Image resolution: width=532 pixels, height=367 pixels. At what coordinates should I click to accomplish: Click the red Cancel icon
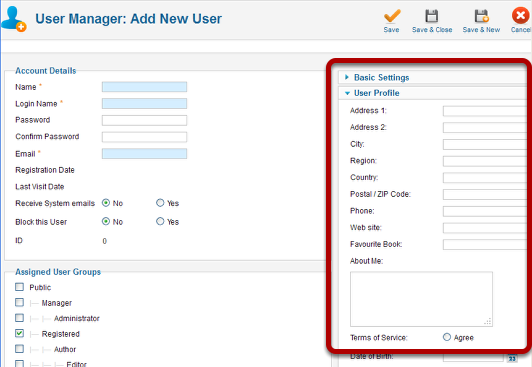pyautogui.click(x=520, y=16)
